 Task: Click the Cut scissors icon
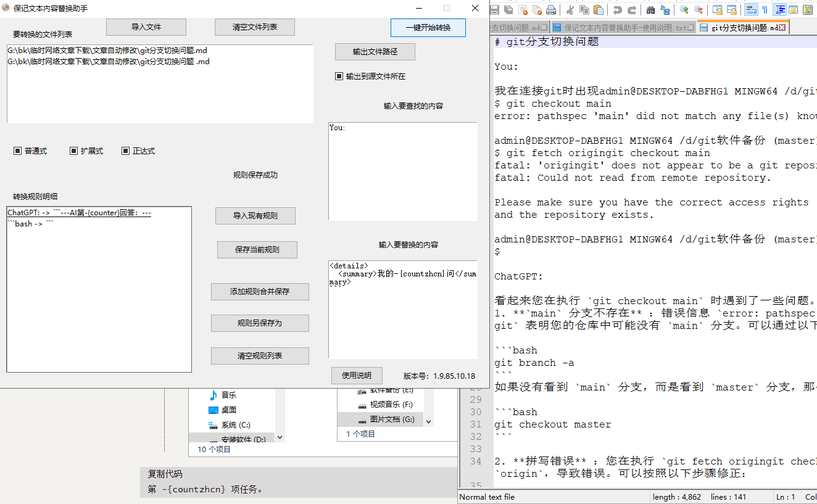[570, 10]
